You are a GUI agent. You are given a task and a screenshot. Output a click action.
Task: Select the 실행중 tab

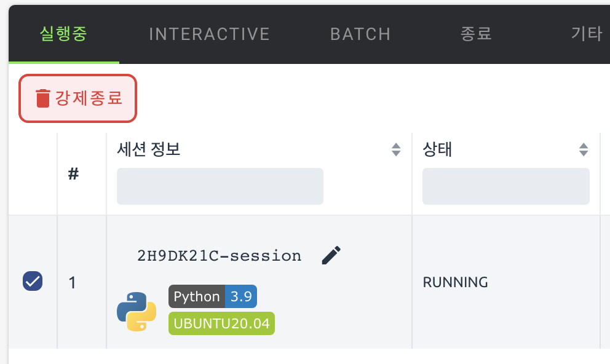click(63, 34)
